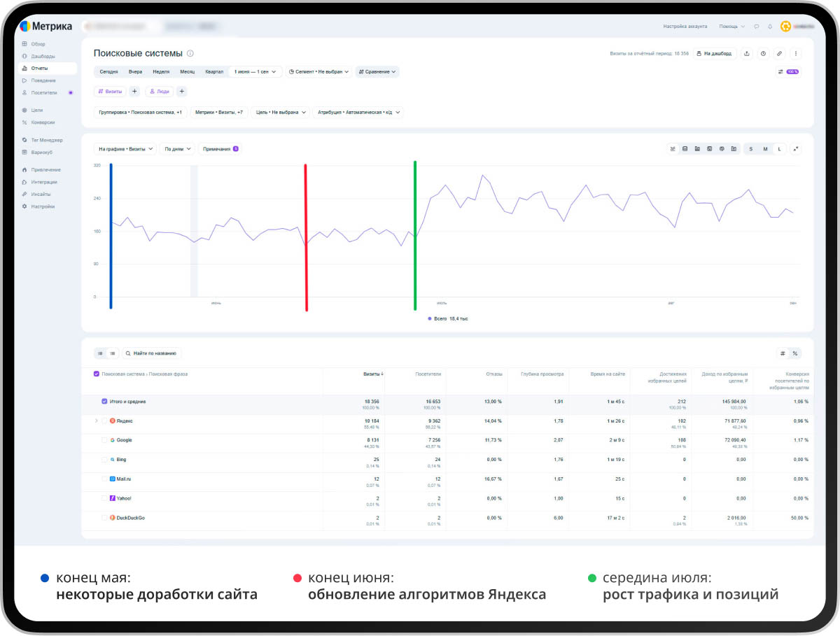Open the По дням grouping dropdown

[177, 149]
